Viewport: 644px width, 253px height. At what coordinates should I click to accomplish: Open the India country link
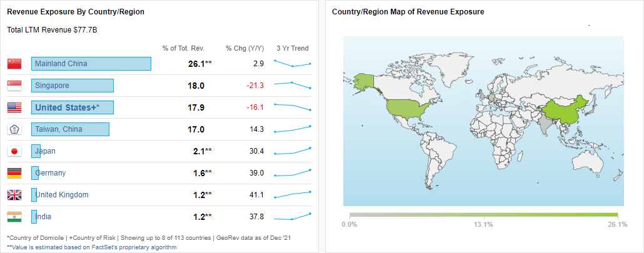tap(43, 217)
